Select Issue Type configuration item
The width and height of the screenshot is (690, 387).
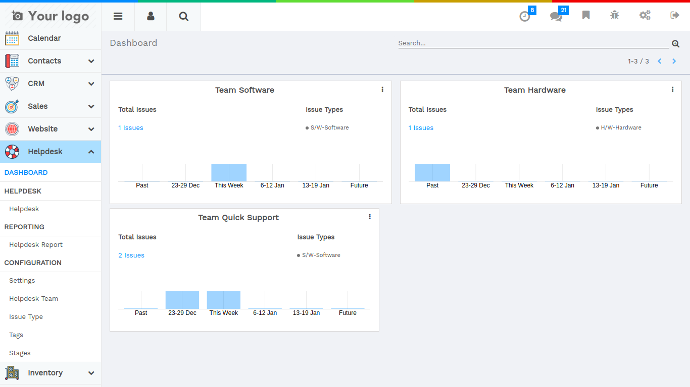(26, 317)
